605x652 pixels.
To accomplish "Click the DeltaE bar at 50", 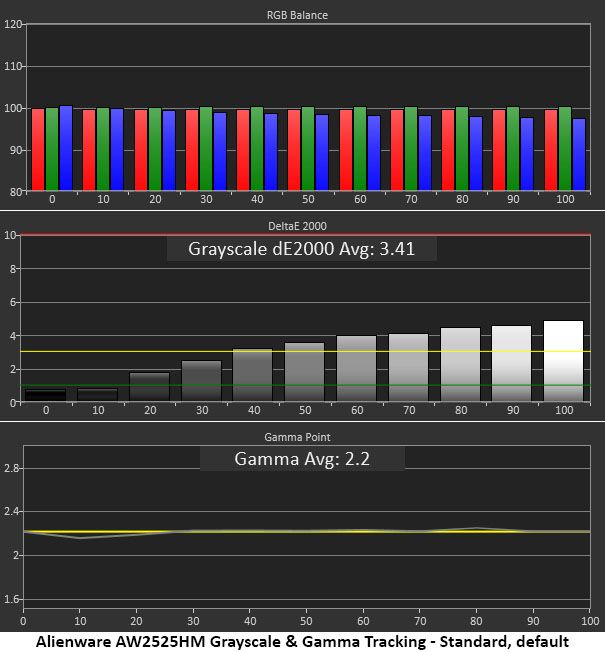I will click(305, 372).
